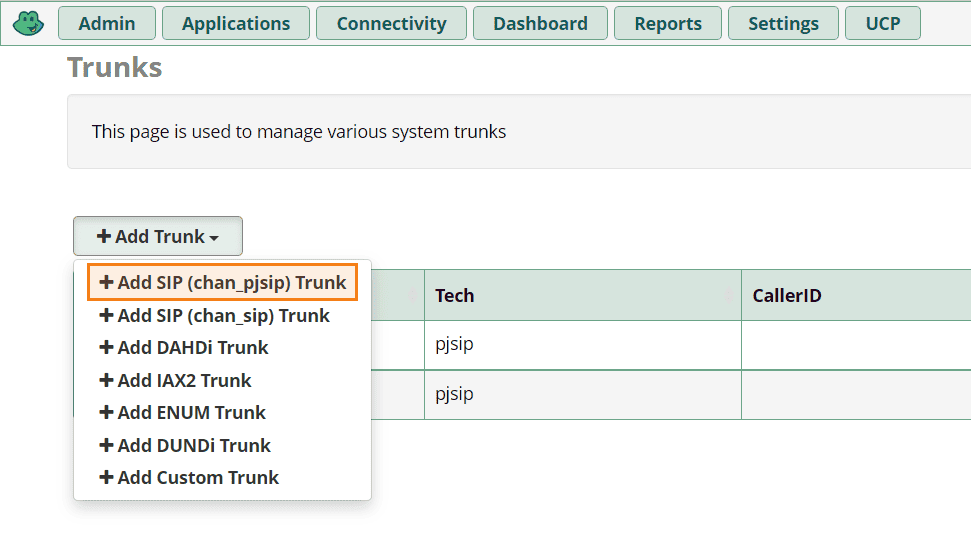Go to the Dashboard tab
Viewport: 971px width, 537px height.
540,24
